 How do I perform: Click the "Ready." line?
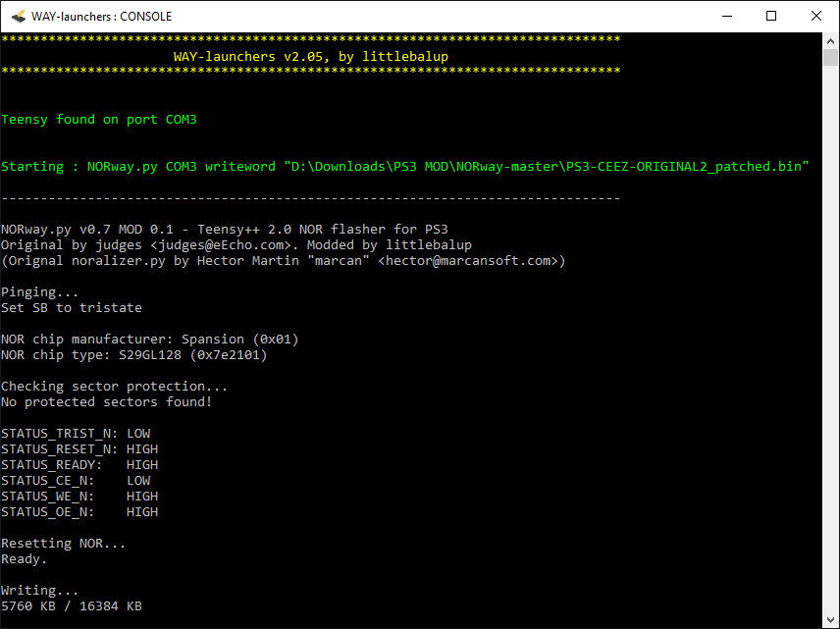point(25,558)
